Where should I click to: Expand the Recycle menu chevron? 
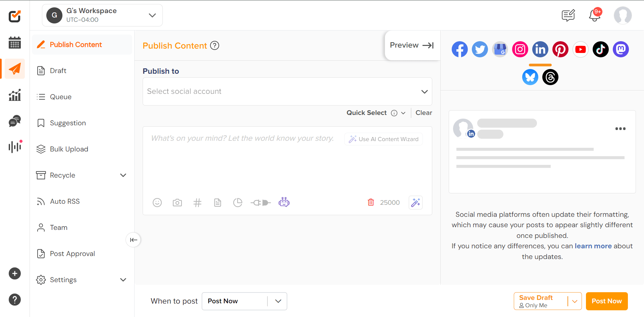(123, 175)
